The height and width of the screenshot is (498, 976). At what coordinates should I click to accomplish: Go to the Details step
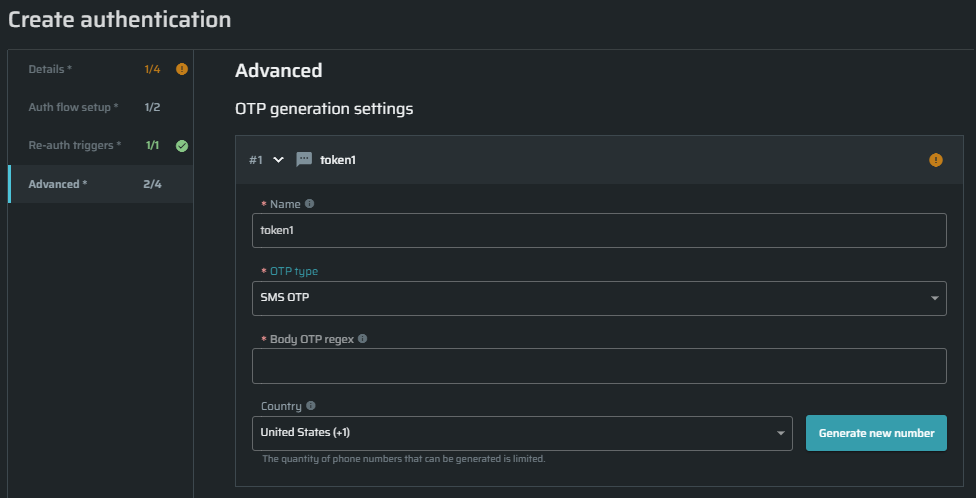50,69
